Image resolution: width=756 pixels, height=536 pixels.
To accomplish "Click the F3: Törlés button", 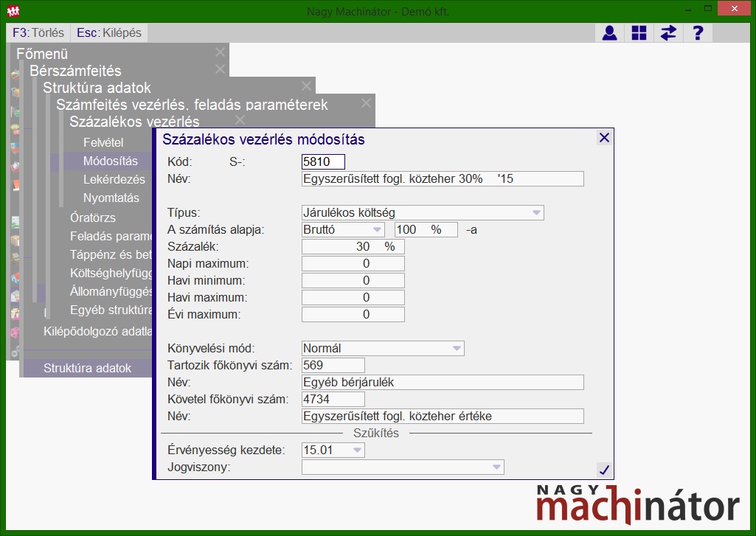I will [x=38, y=32].
